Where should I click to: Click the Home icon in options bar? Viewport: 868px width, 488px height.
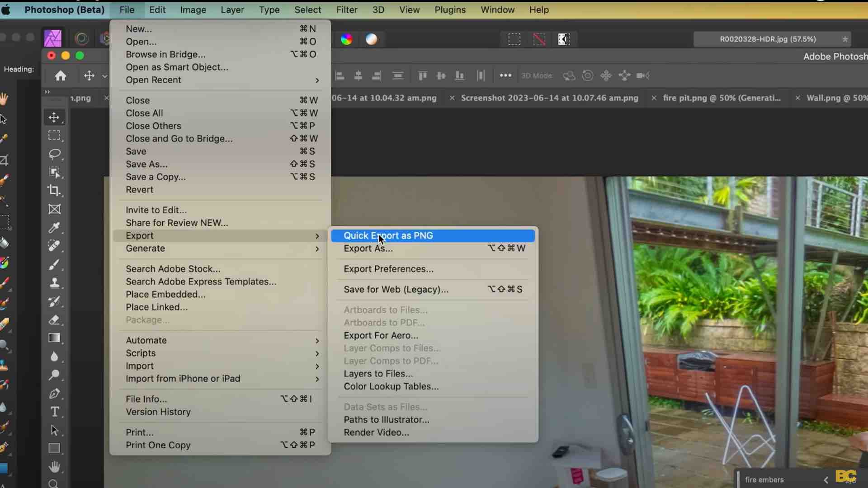pyautogui.click(x=61, y=76)
